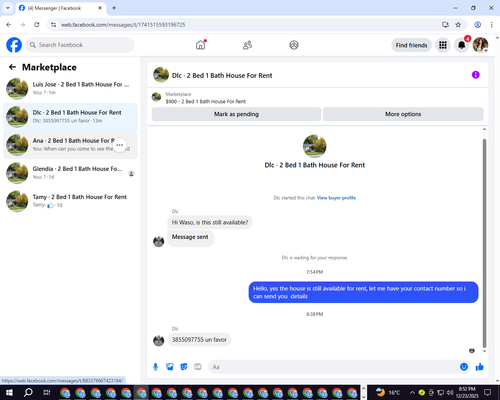Click the "Hi Waso, is this still available?" message
This screenshot has height=400, width=500.
point(210,222)
